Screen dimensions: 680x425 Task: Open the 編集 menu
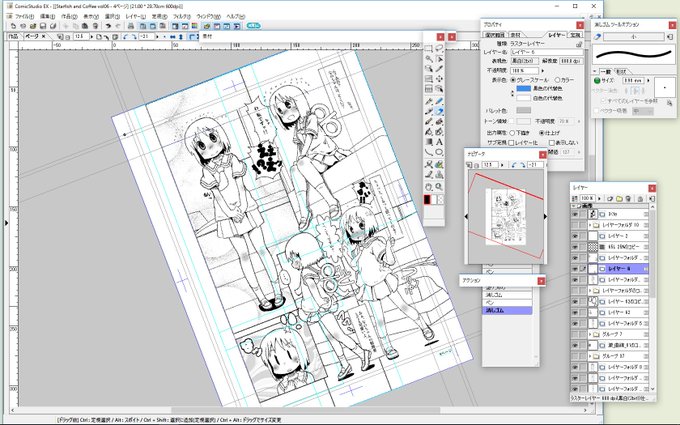(x=47, y=16)
